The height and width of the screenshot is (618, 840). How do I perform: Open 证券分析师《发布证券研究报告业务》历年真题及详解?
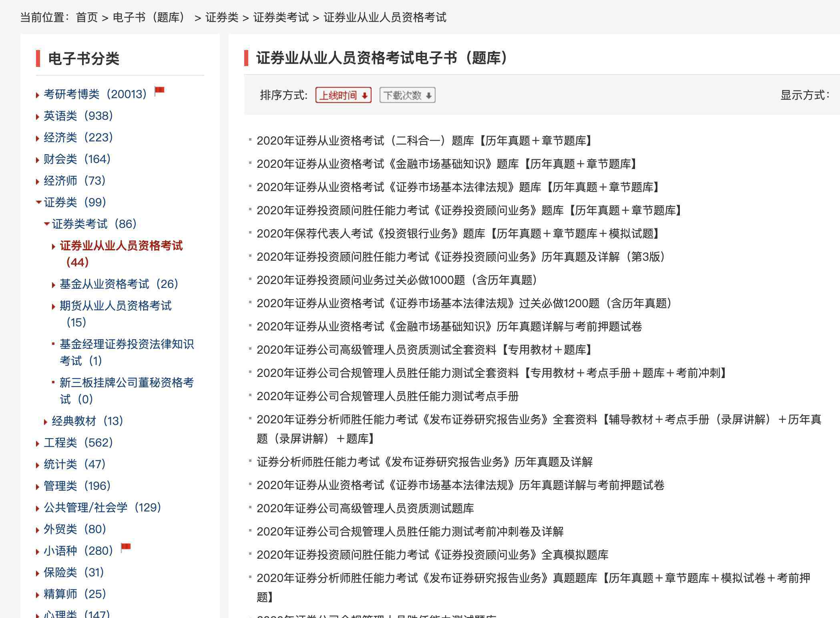[425, 462]
